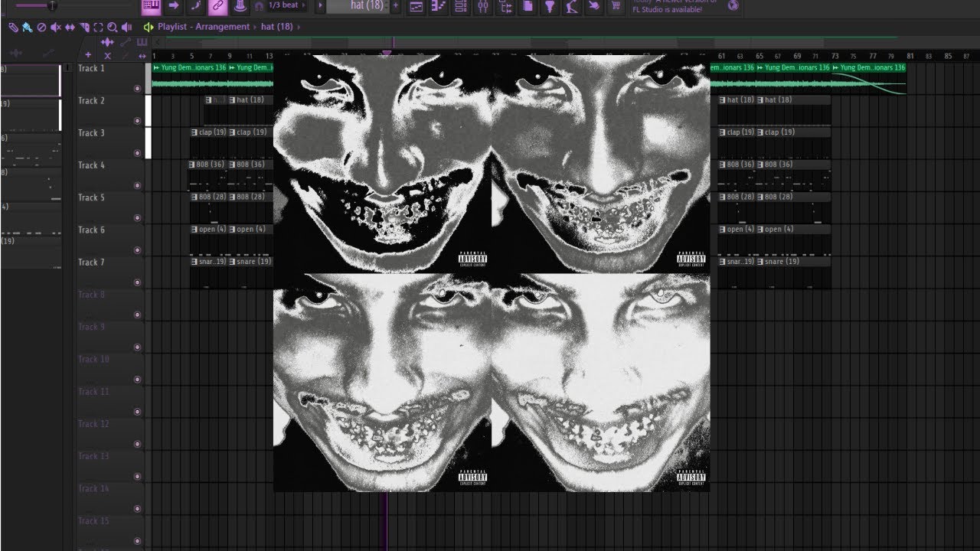Open the Channel rack icon
The image size is (980, 551).
[x=461, y=6]
